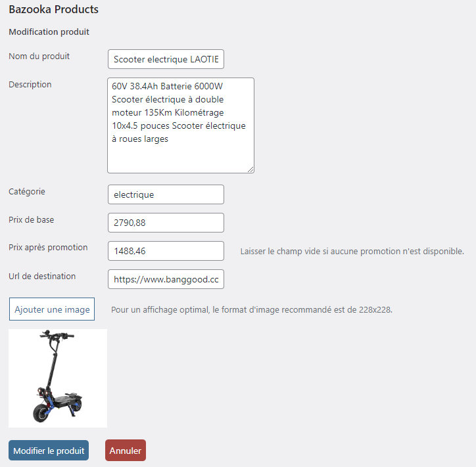Click the Prix après promotion label

coord(48,248)
